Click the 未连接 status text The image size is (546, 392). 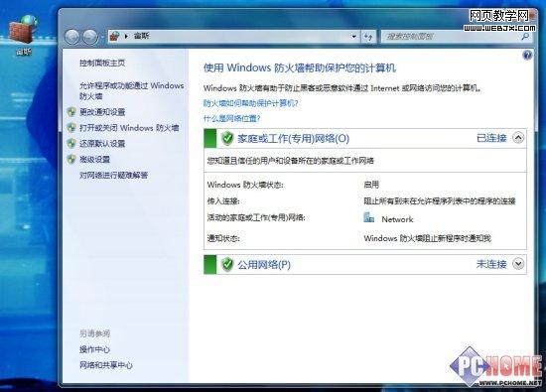(491, 264)
